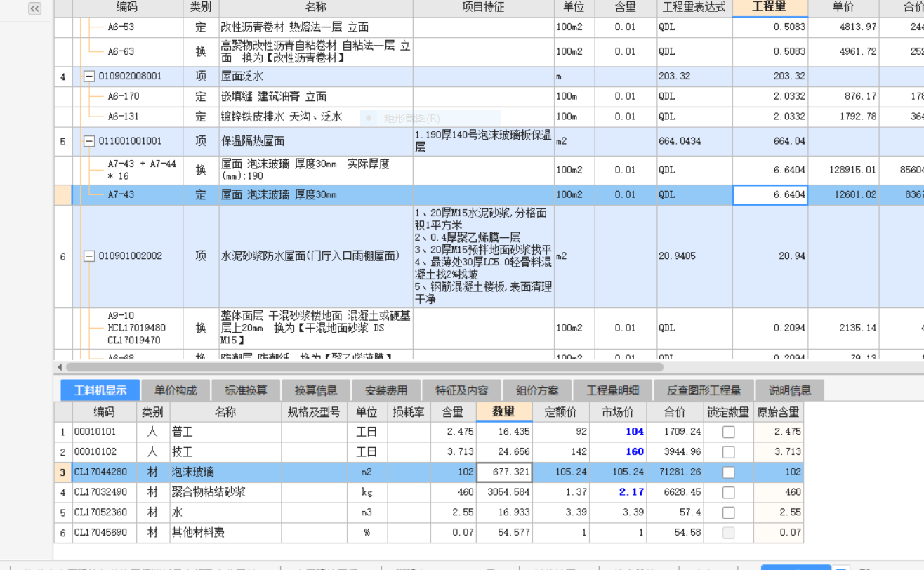Viewport: 924px width, 570px height.
Task: Tick the 锁定数量 checkbox for 聚合物粘结砂浆
Action: click(728, 493)
